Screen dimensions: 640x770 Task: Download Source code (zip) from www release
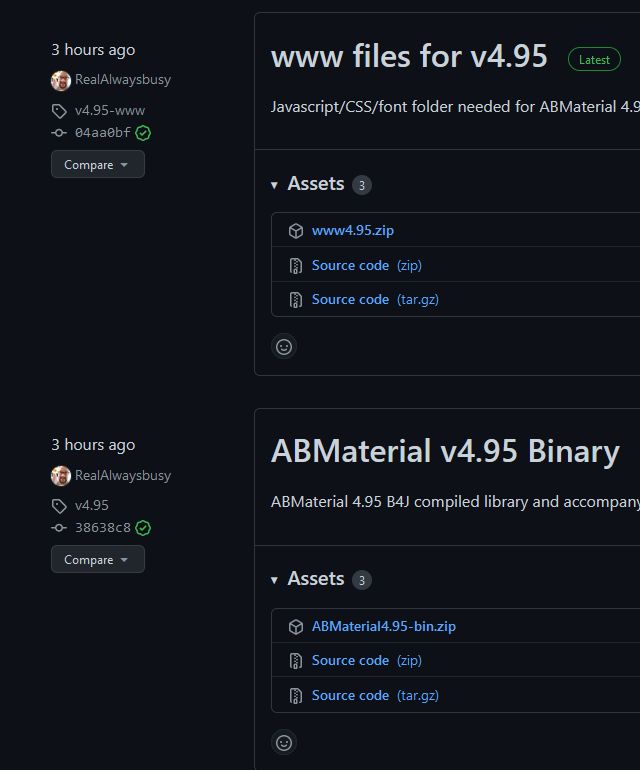(366, 265)
